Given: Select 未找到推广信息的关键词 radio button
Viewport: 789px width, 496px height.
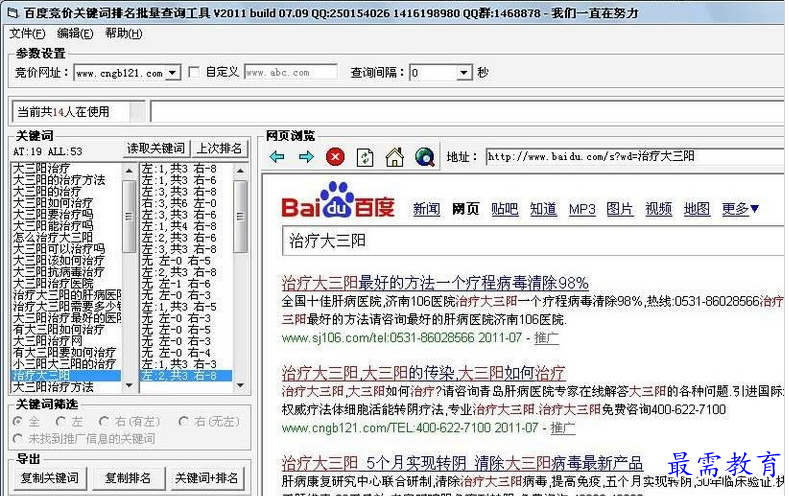Looking at the screenshot, I should (x=19, y=439).
